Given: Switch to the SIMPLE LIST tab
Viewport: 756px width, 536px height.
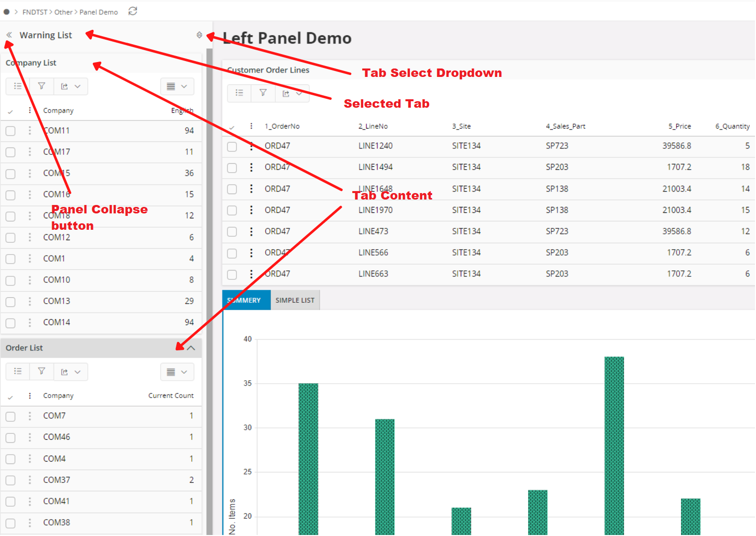Looking at the screenshot, I should pos(295,300).
